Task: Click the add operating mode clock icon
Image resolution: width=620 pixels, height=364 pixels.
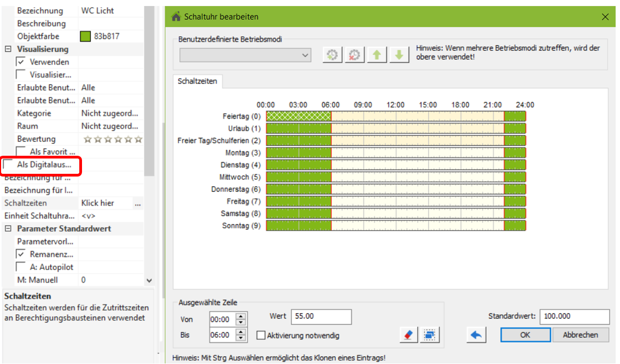Action: click(x=332, y=55)
